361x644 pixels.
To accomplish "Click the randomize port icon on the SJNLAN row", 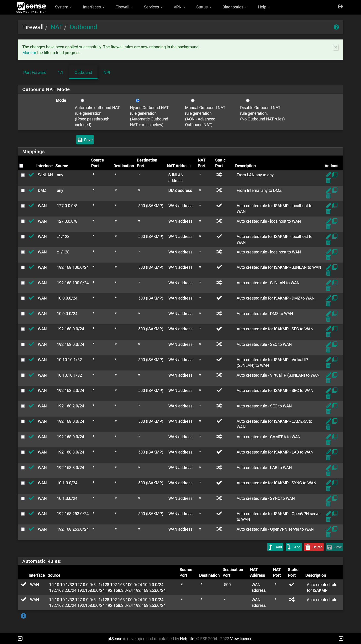I will [x=219, y=175].
